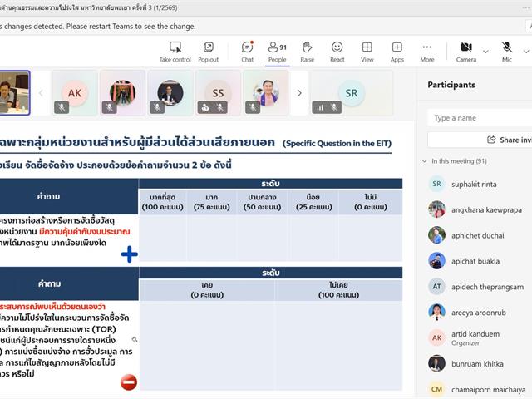Select participant aphichet duchai
The image size is (532, 399).
pyautogui.click(x=476, y=235)
